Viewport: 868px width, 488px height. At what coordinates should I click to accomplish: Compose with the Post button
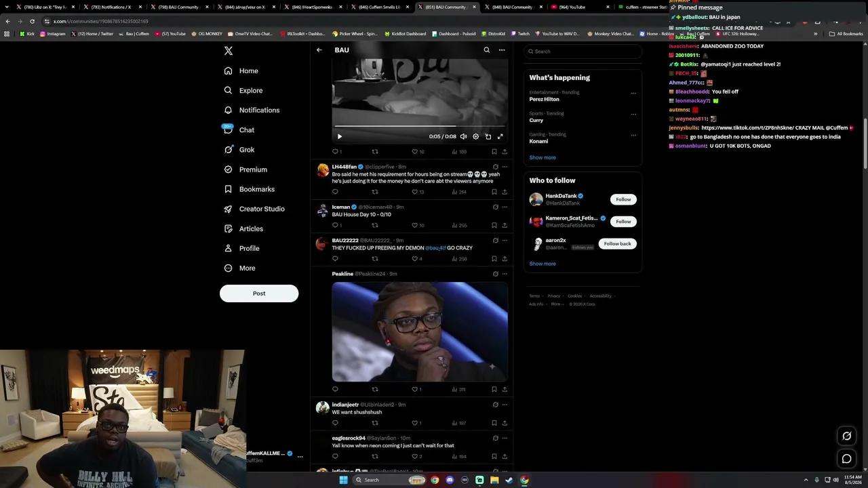(x=259, y=293)
